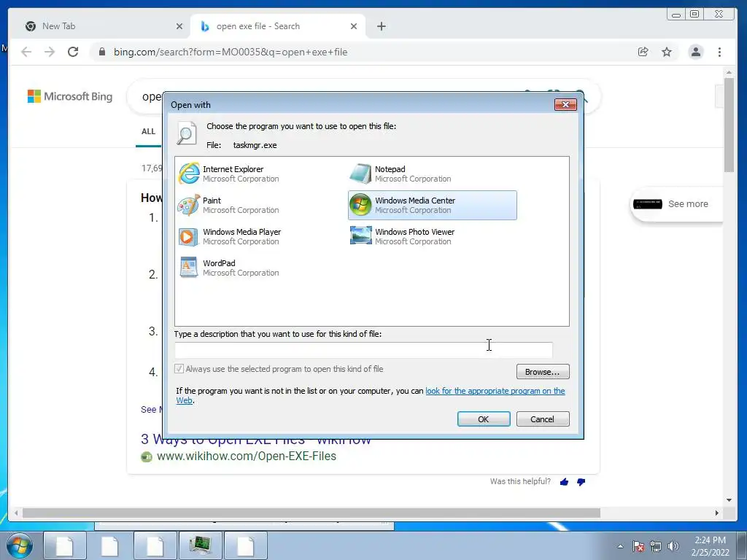
Task: Close the New Tab tab
Action: point(179,26)
